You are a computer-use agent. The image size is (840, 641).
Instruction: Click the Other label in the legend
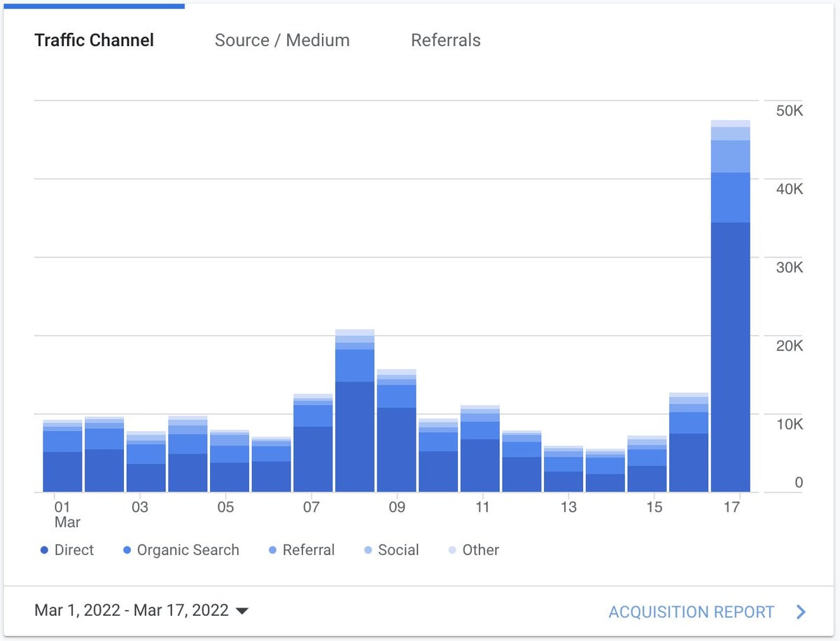coord(481,550)
